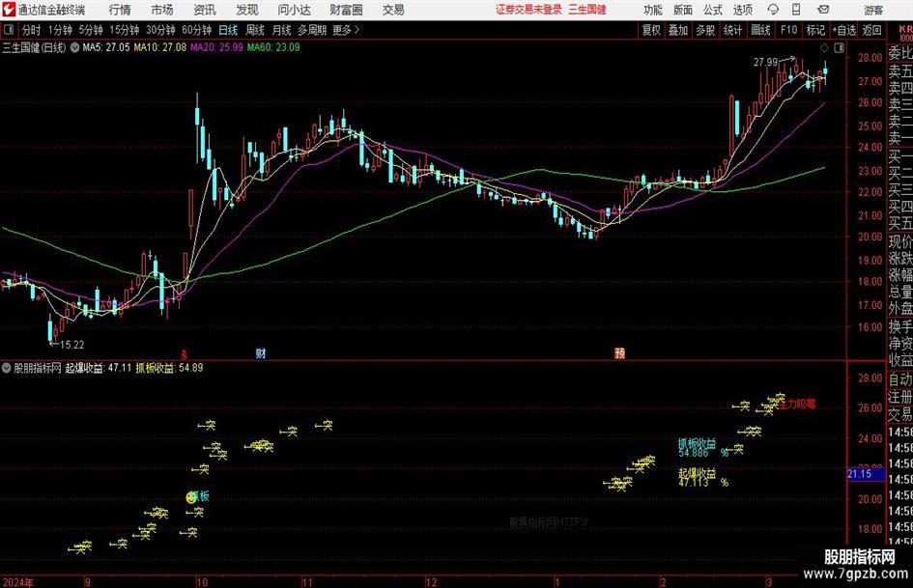Open the 财富圈 menu
This screenshot has width=913, height=588.
[346, 10]
